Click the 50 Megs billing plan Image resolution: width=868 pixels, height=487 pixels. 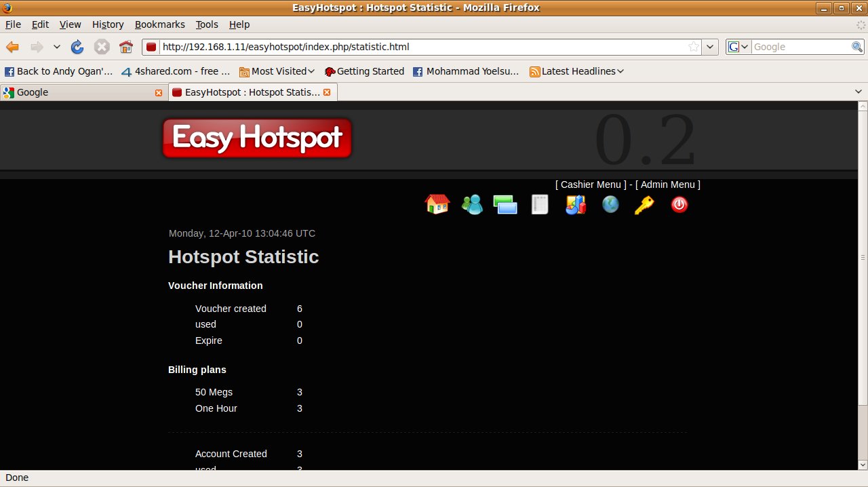point(214,392)
